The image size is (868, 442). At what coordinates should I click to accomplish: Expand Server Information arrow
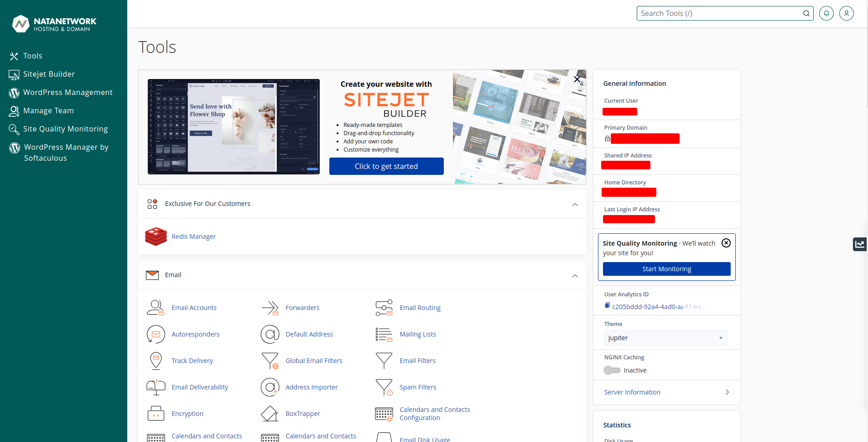tap(727, 392)
